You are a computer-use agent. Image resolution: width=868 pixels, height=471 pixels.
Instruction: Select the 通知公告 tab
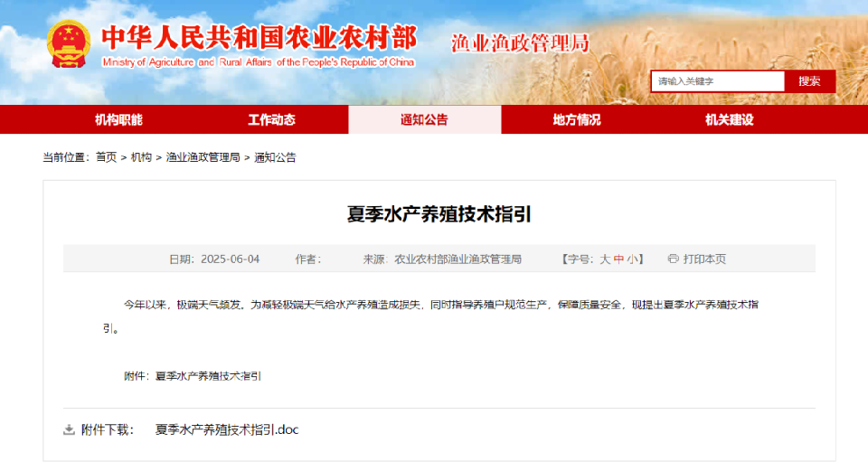(x=425, y=119)
